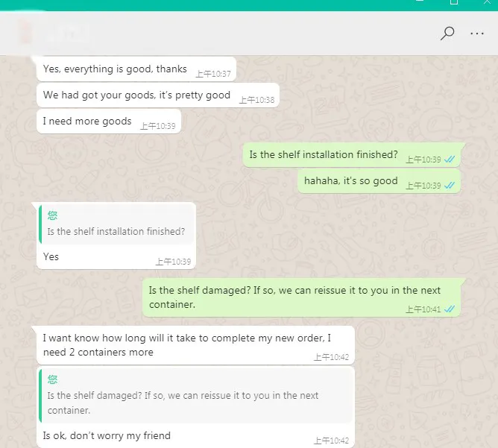Click the 'Yes' reply text under the quote

coord(51,256)
